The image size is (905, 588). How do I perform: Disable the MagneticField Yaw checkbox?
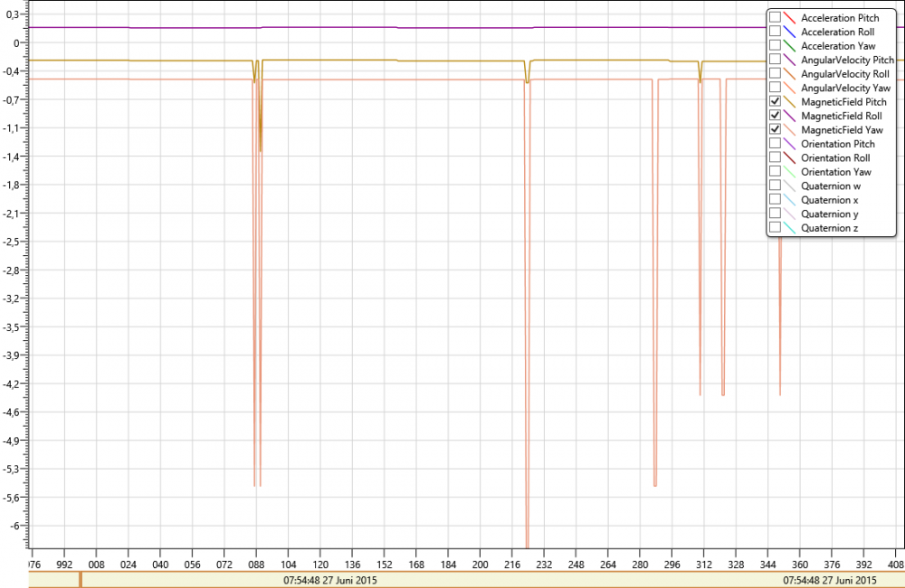click(x=775, y=129)
